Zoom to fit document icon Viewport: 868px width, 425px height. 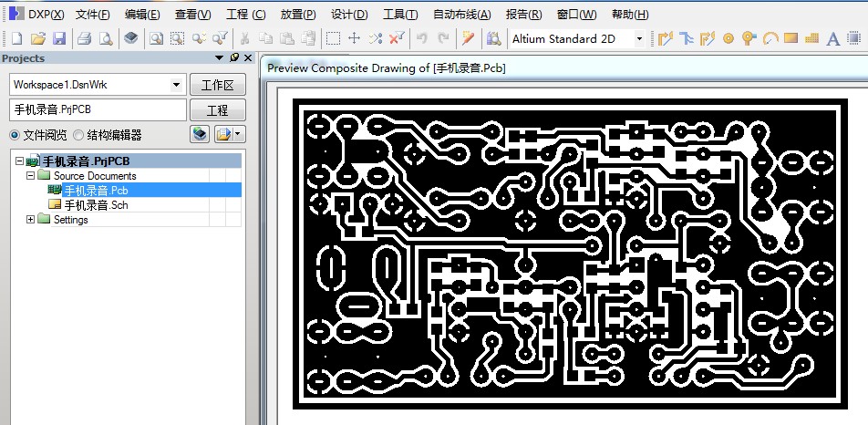pos(157,38)
